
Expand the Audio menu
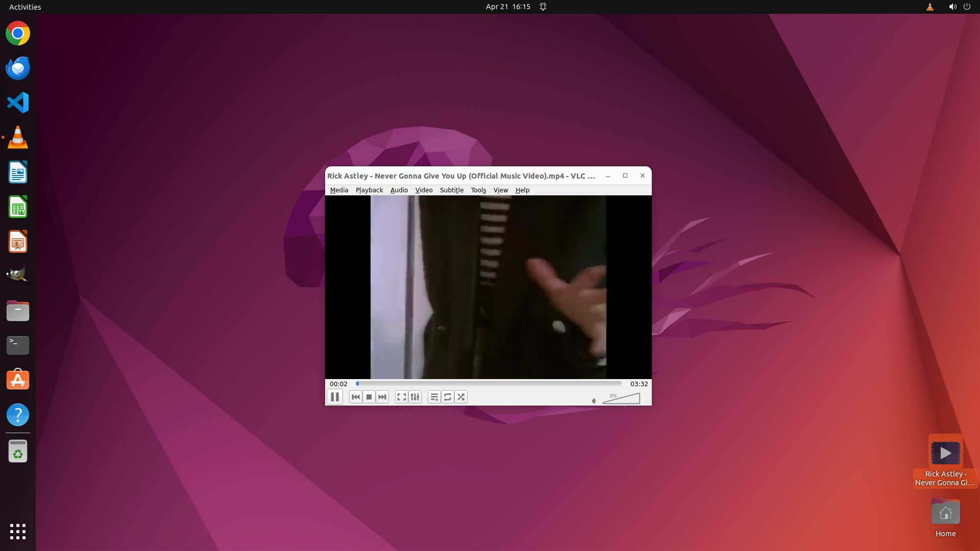pos(399,190)
